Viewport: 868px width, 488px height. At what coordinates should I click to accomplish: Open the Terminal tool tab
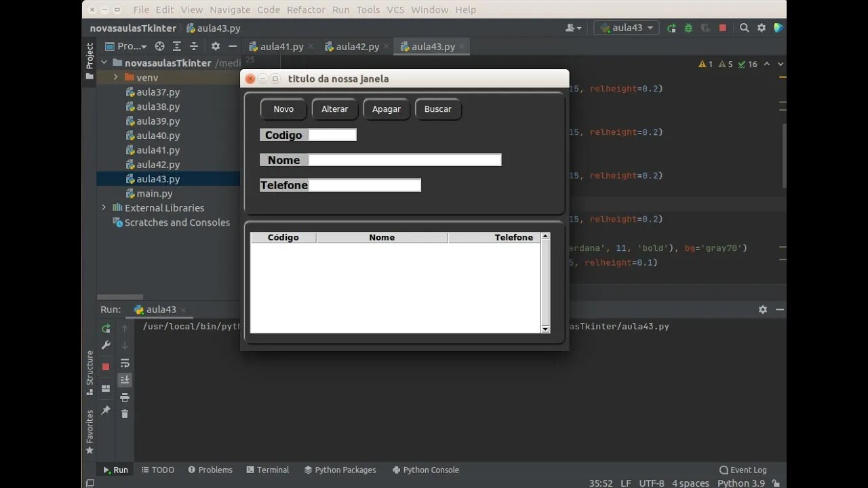(267, 470)
